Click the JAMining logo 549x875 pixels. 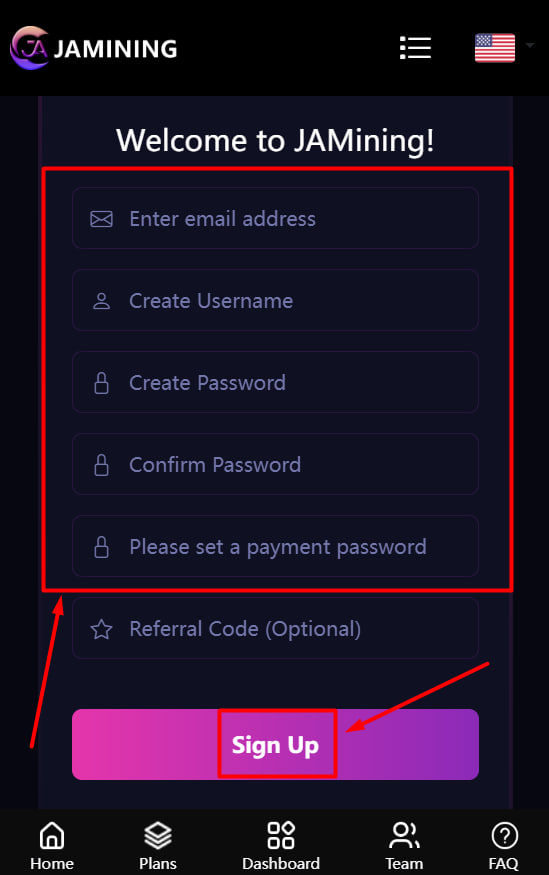(94, 48)
